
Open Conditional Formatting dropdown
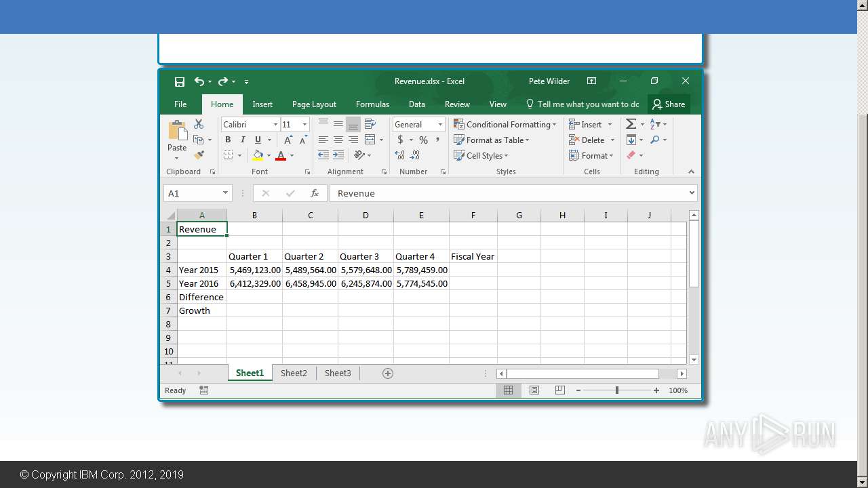pyautogui.click(x=505, y=124)
